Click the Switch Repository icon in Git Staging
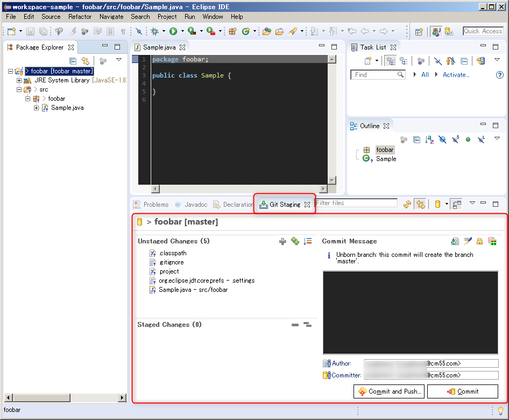 (x=437, y=204)
